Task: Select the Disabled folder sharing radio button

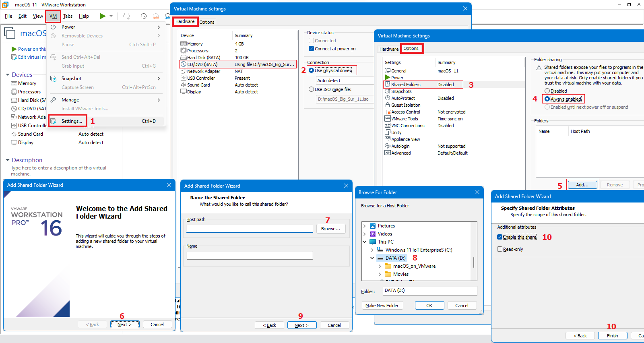Action: click(x=547, y=91)
